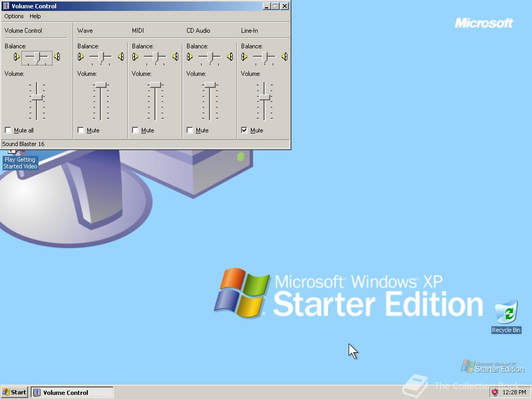
Task: Select the Recycle Bin desktop icon
Action: [506, 316]
